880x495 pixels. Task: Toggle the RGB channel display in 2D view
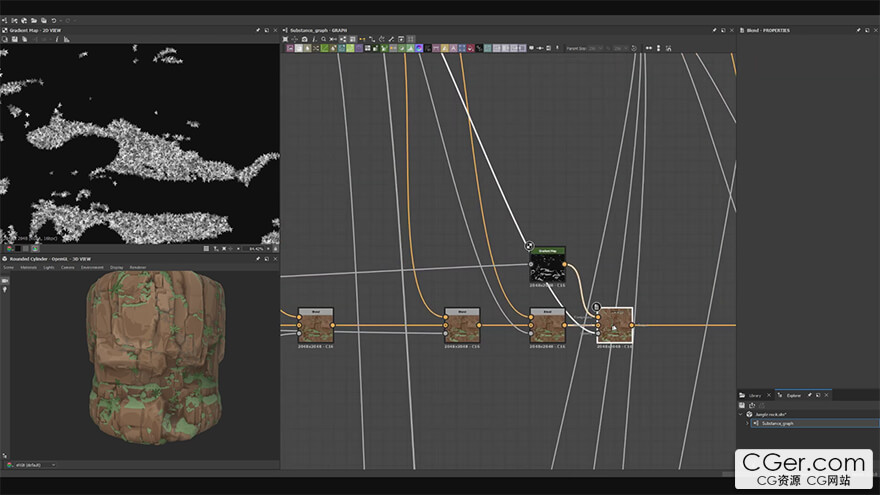point(10,248)
